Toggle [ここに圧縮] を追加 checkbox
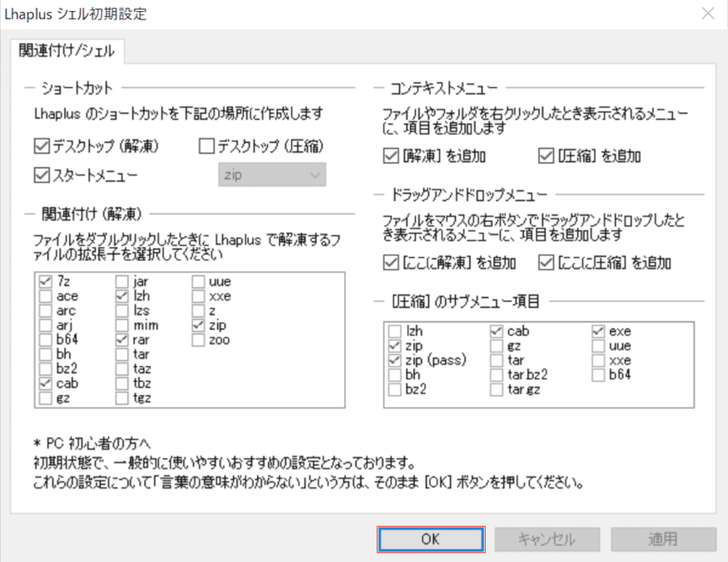This screenshot has width=728, height=562. pos(546,263)
